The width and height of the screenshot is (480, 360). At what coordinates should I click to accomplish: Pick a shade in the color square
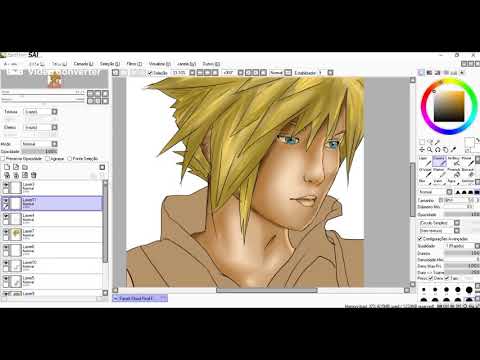[x=449, y=107]
